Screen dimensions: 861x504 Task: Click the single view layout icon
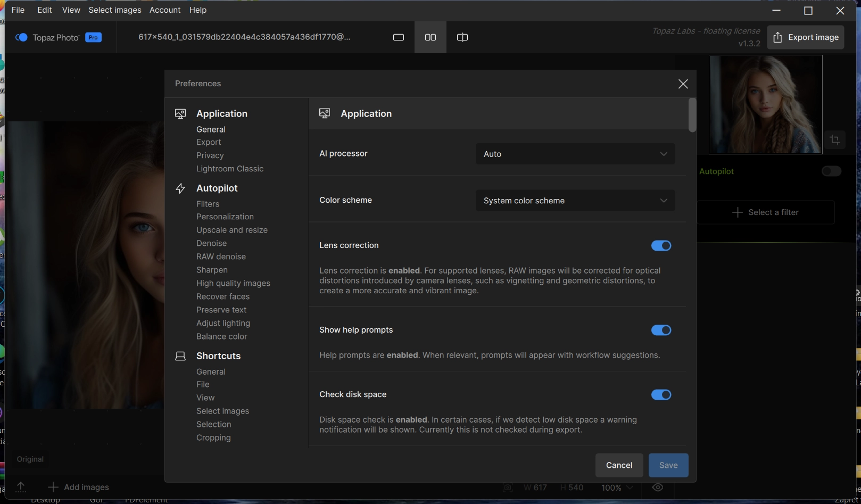[398, 37]
